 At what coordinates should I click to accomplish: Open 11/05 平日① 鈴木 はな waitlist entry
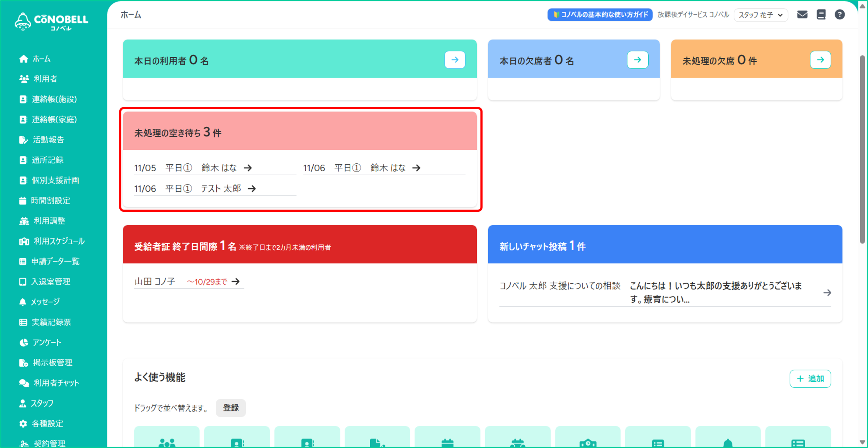click(193, 168)
